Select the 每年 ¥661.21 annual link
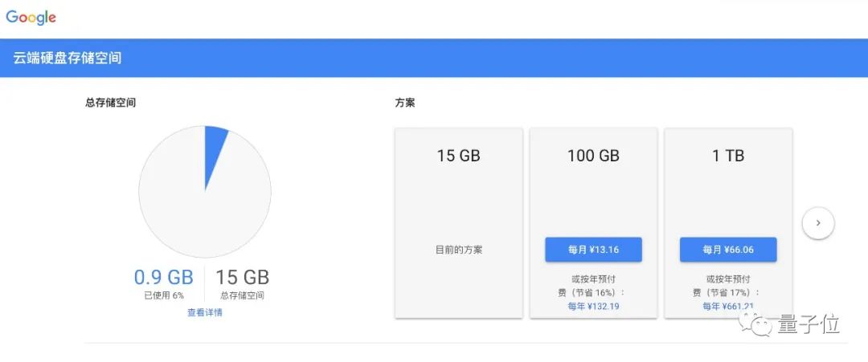This screenshot has width=868, height=362. tap(728, 306)
